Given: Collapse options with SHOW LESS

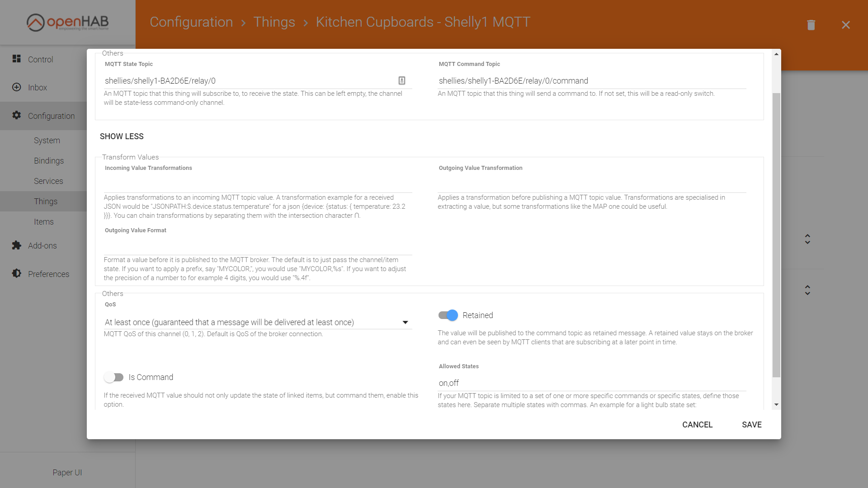Looking at the screenshot, I should click(122, 136).
